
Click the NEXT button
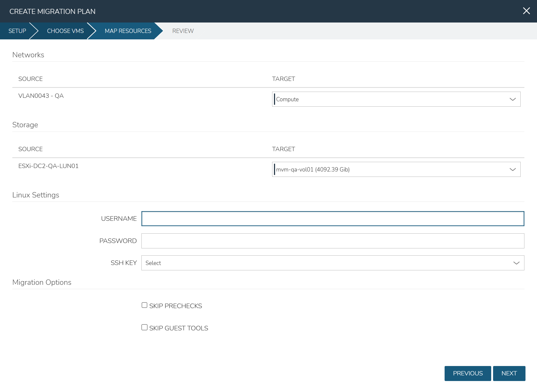click(x=509, y=374)
